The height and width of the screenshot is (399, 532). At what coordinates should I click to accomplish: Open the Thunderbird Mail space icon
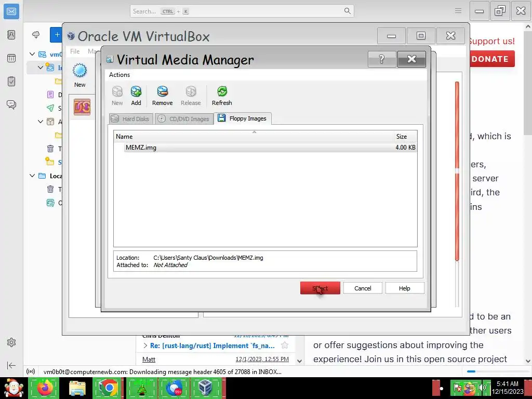(11, 11)
